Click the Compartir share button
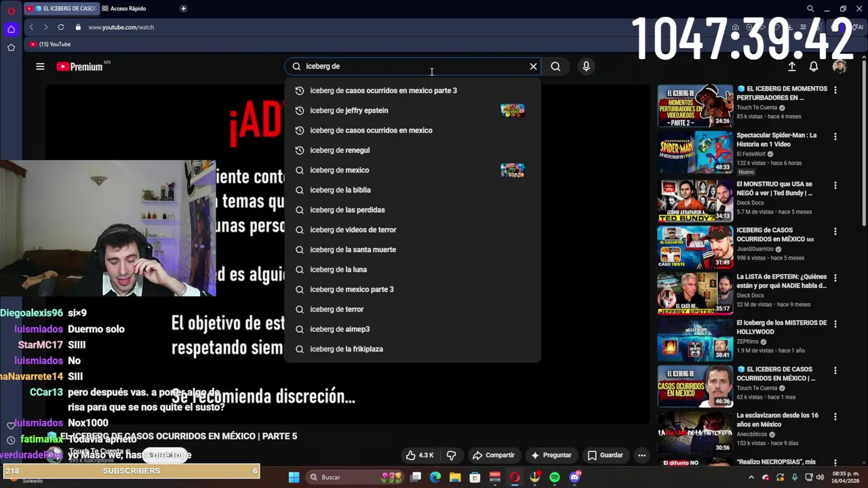 [494, 455]
